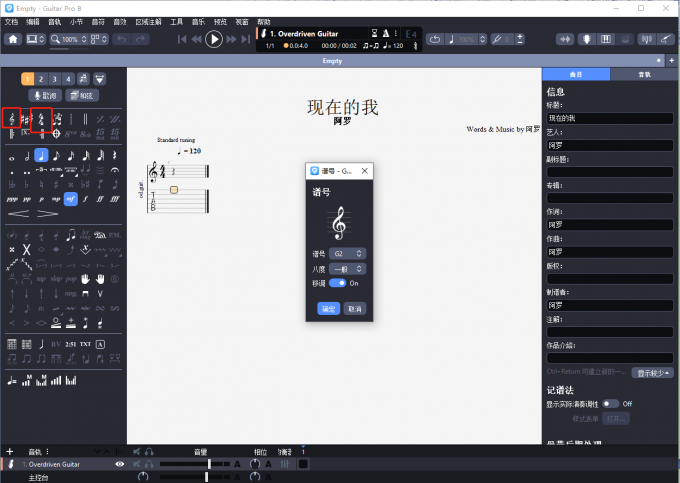Select the half note duration
Viewport: 680px width, 483px height.
(x=26, y=156)
